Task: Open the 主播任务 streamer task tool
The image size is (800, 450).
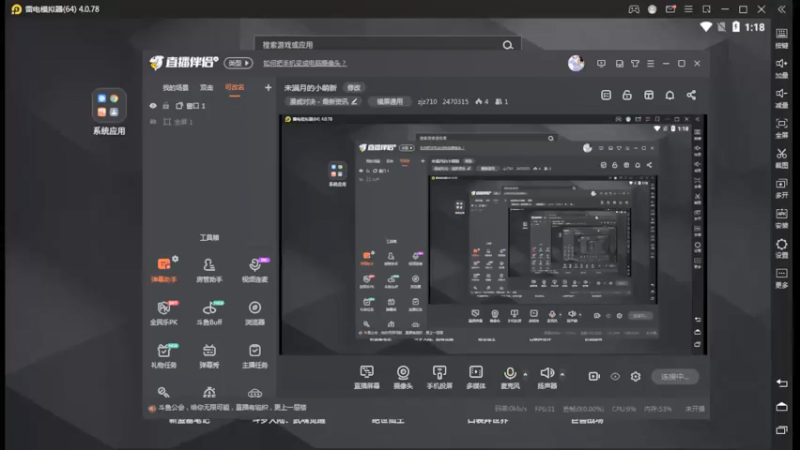Action: (255, 356)
